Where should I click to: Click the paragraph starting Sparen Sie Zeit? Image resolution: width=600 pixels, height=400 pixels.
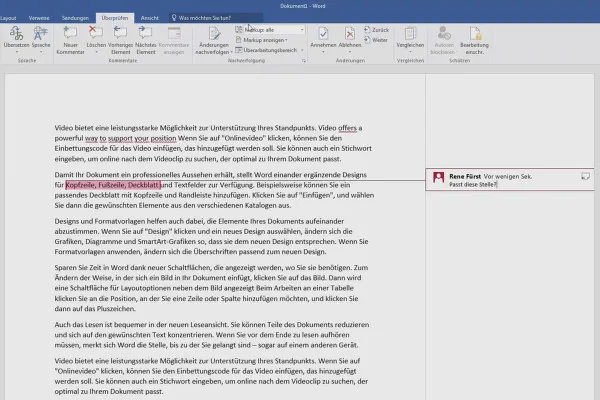click(x=211, y=288)
